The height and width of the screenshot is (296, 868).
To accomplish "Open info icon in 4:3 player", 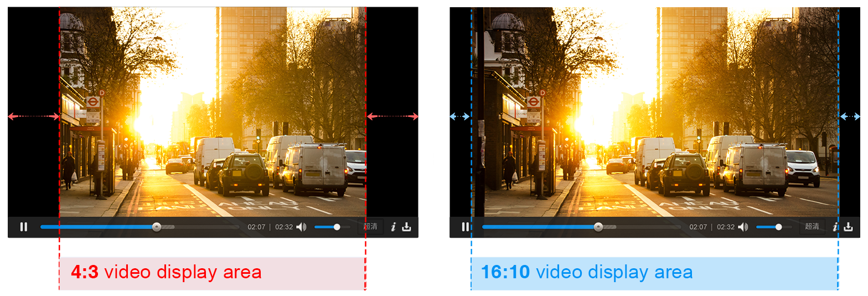I will (x=393, y=227).
